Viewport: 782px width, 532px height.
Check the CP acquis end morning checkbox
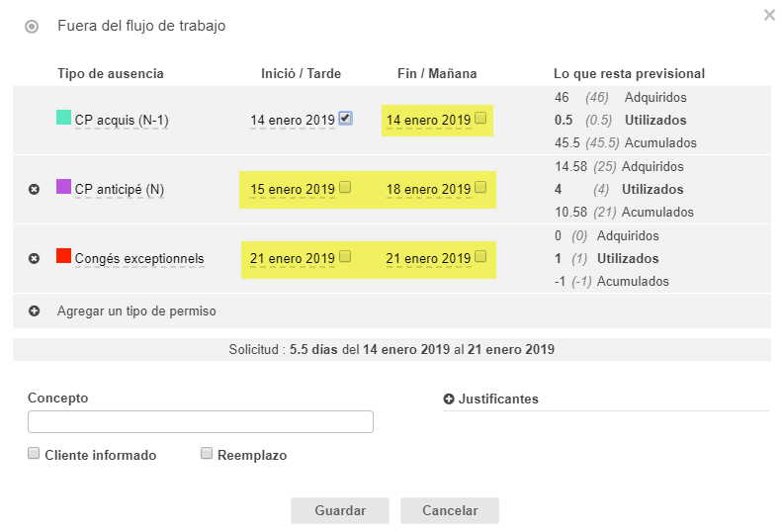[480, 119]
